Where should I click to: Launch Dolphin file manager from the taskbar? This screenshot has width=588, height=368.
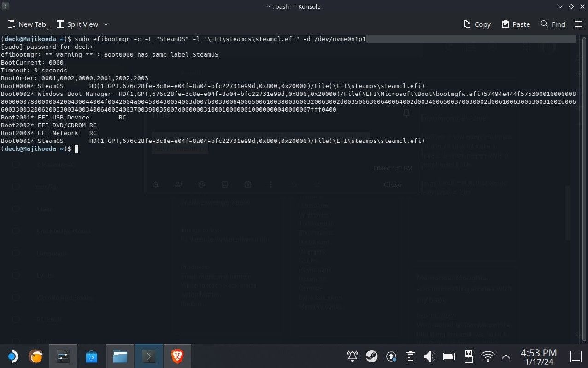click(x=120, y=356)
